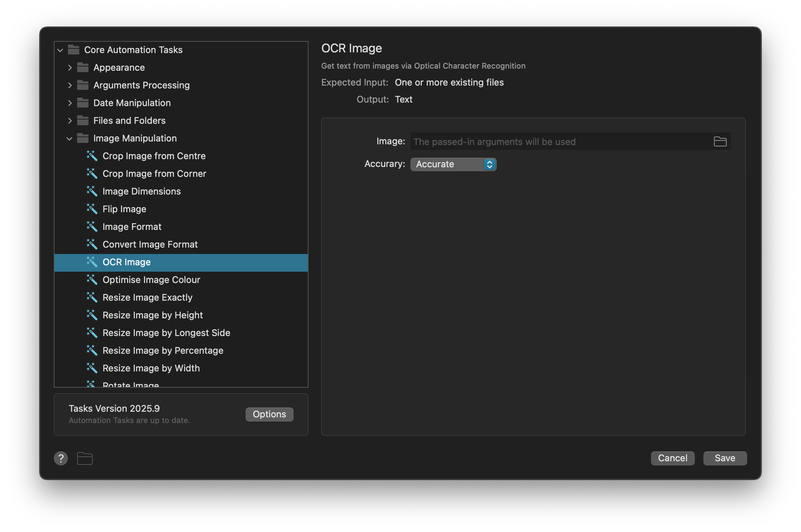
Task: Click the Flip Image wand icon
Action: [x=92, y=209]
